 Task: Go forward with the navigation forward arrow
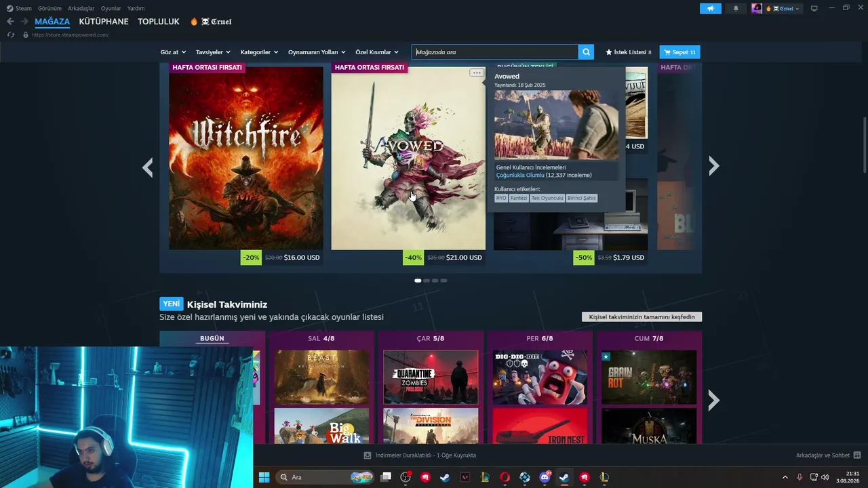point(24,22)
